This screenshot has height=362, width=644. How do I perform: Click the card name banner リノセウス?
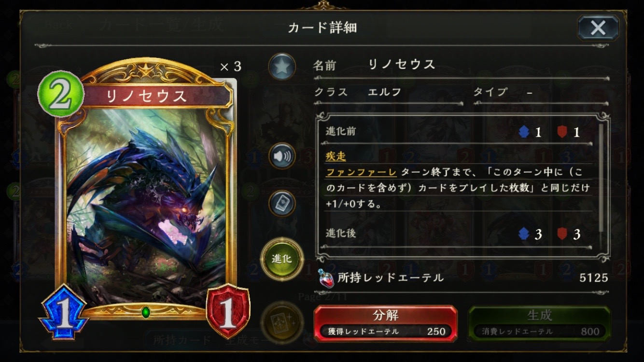(x=146, y=96)
